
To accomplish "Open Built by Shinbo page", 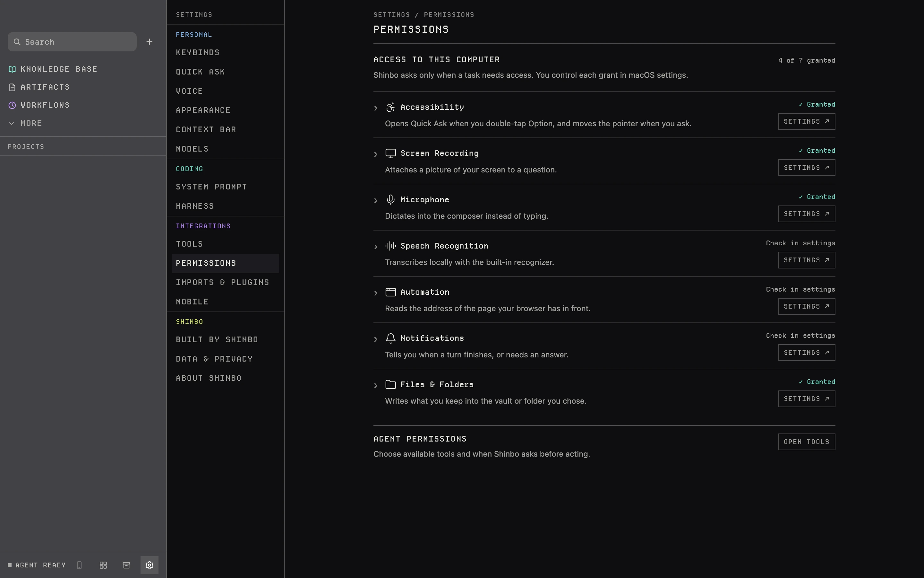I will click(225, 339).
